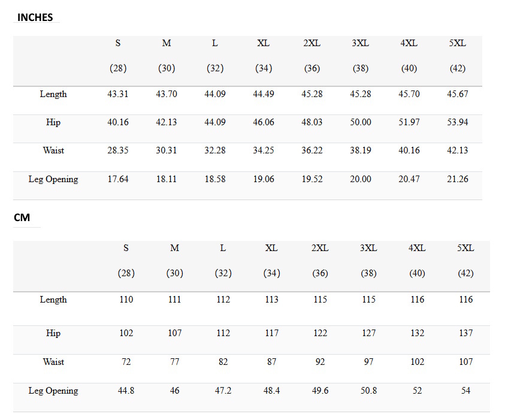Click the Waist label in the CM table
The width and height of the screenshot is (511, 420).
(53, 362)
